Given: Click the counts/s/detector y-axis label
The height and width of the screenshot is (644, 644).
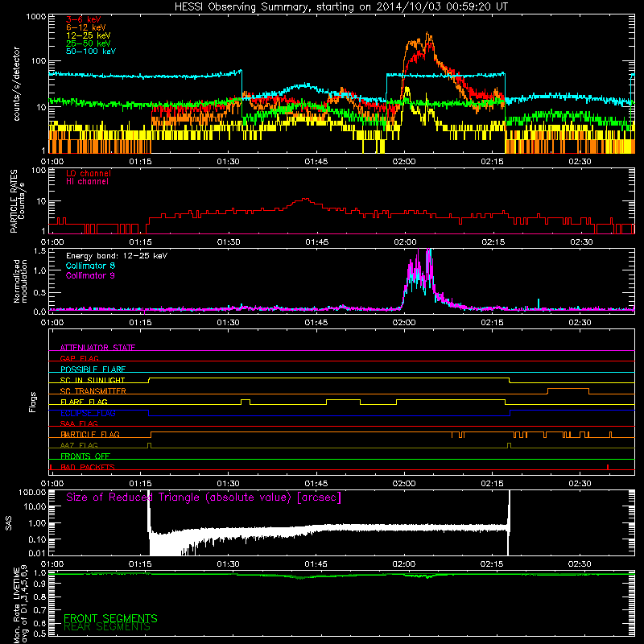Looking at the screenshot, I should pyautogui.click(x=16, y=84).
